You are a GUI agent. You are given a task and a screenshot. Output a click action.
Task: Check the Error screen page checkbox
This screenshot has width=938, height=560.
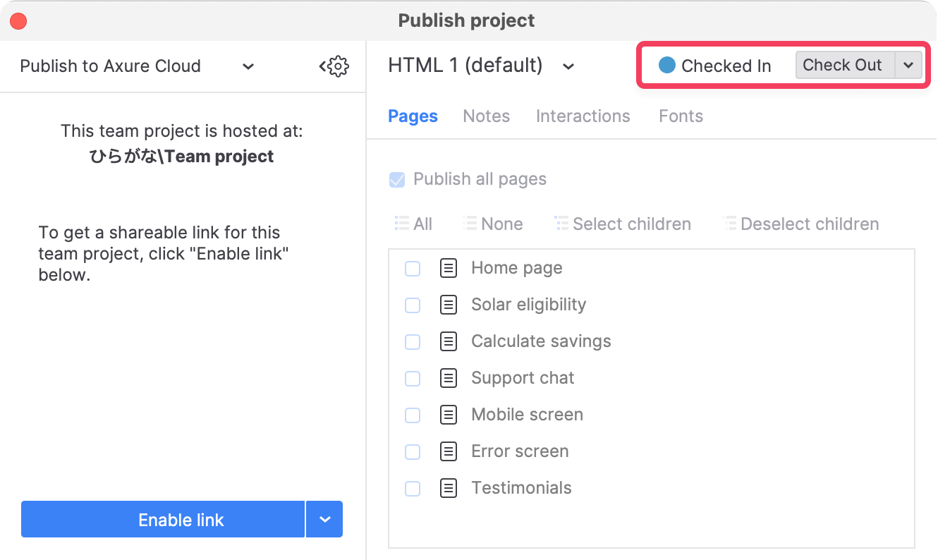coord(413,452)
